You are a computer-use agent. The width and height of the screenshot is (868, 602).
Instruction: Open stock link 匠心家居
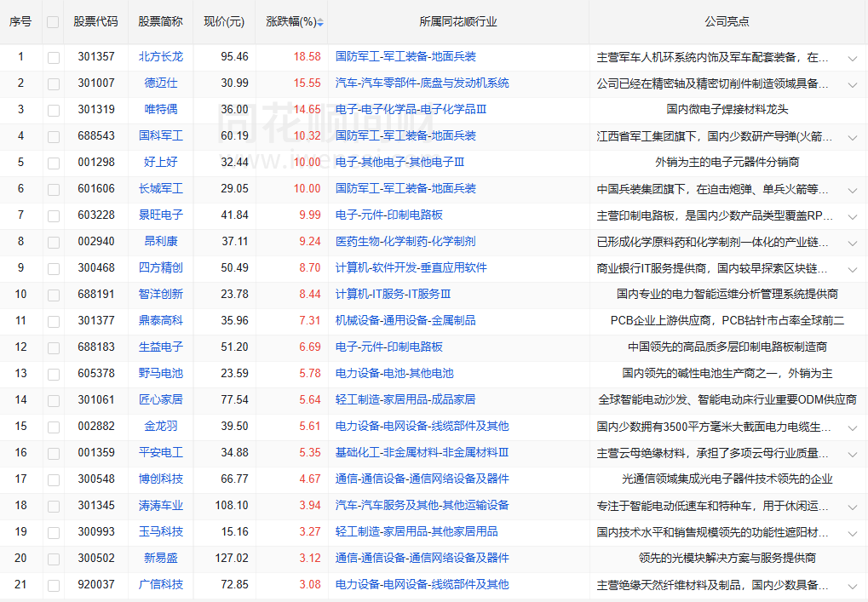[160, 399]
